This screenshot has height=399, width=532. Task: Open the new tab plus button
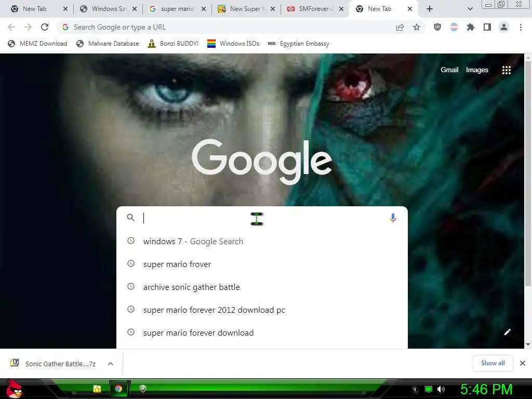pos(430,9)
